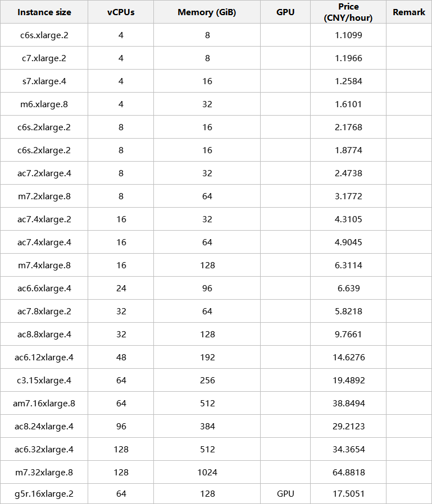The image size is (432, 504).
Task: Click the 96 vCPUs cell
Action: coord(121,426)
